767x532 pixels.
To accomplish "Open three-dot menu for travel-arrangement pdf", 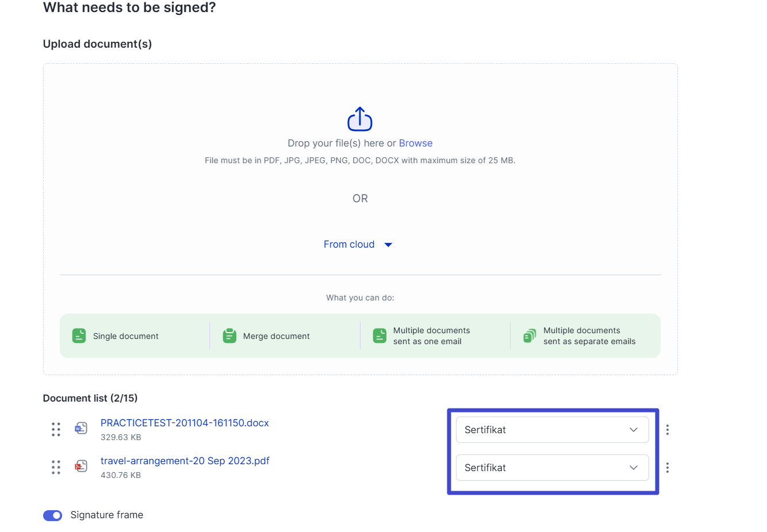I will (667, 468).
